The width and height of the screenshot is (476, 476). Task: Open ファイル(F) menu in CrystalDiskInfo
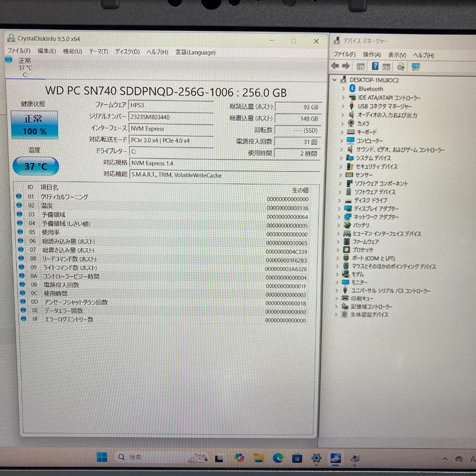click(19, 51)
